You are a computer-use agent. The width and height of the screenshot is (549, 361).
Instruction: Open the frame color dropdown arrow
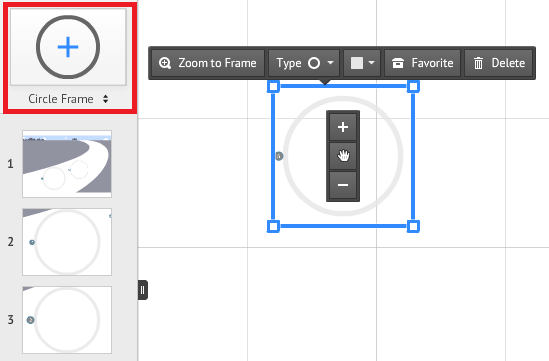pos(371,63)
